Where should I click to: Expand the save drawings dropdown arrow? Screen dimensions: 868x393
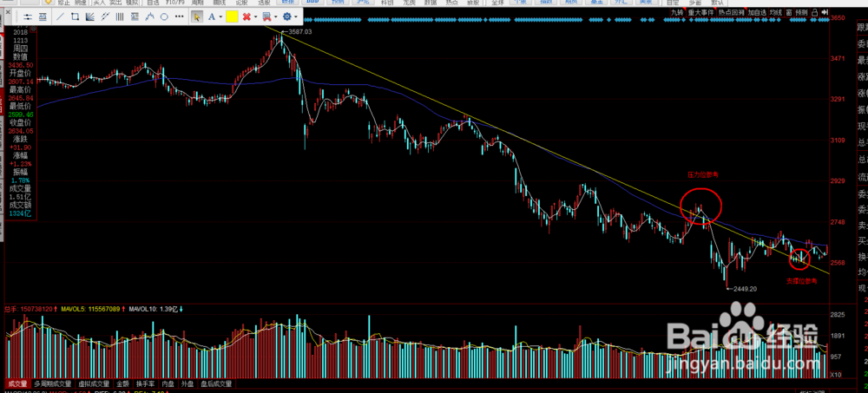pos(276,17)
